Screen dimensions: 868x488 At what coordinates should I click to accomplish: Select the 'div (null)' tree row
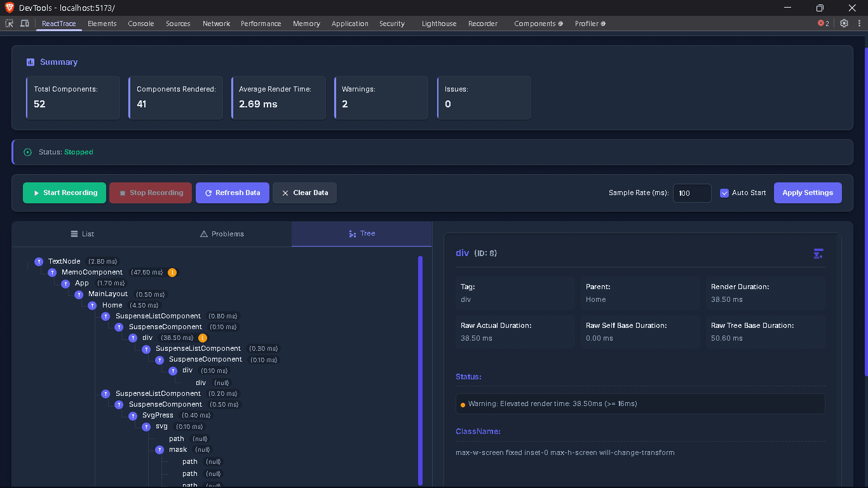[212, 383]
